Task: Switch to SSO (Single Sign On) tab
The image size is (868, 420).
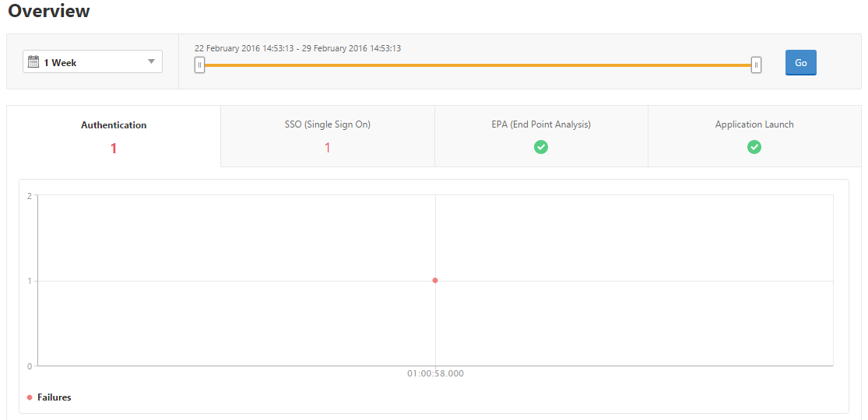Action: point(327,136)
